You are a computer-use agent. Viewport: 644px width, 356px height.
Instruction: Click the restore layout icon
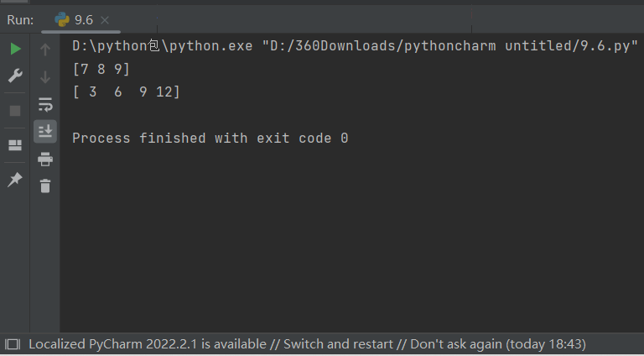(15, 145)
